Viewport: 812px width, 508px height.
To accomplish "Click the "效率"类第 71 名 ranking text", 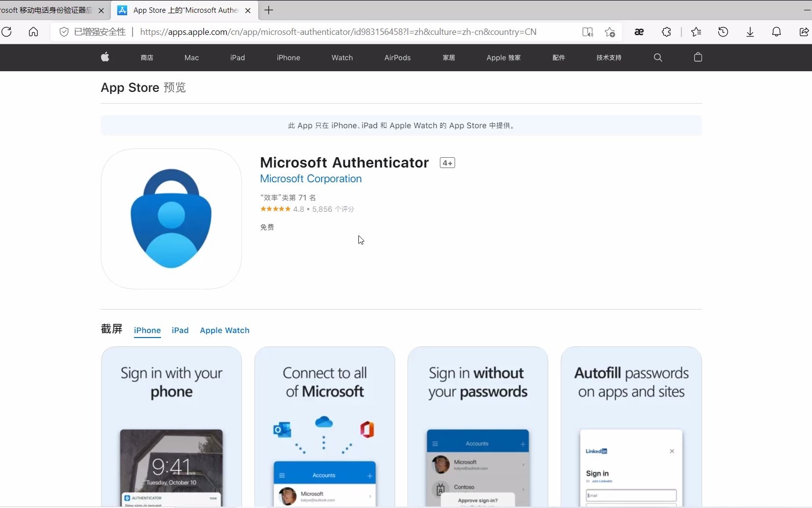I will coord(288,198).
